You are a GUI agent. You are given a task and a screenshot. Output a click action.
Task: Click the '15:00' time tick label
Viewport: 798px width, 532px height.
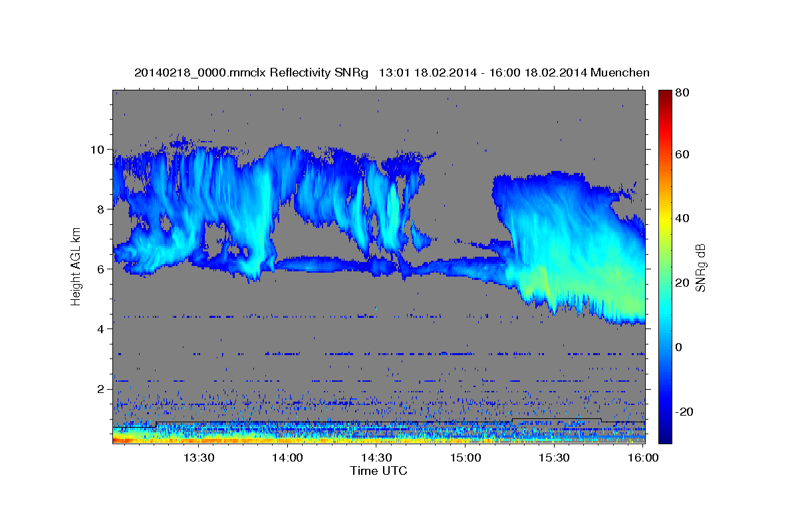[465, 458]
